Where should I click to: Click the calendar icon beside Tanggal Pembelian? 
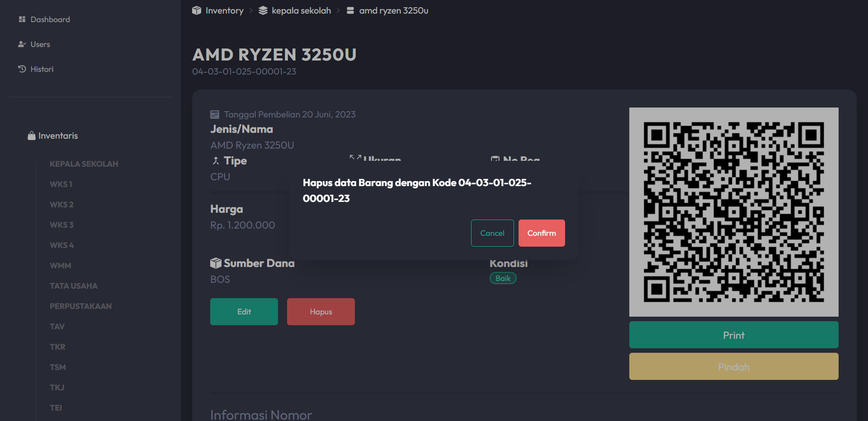(x=215, y=114)
